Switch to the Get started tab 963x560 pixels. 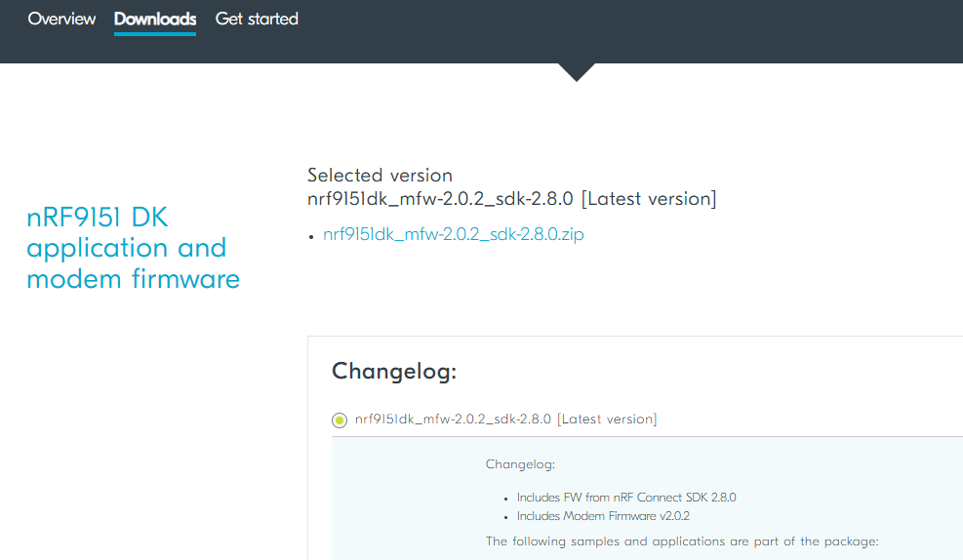(257, 19)
